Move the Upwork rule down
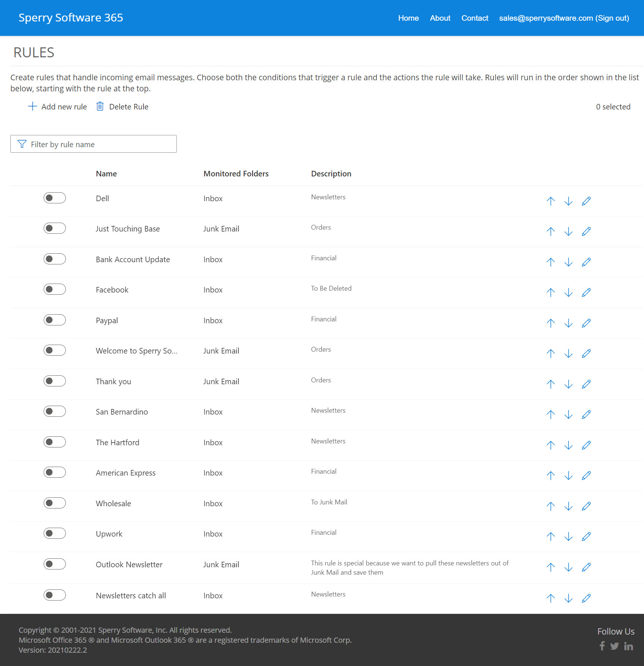644x666 pixels. tap(568, 537)
